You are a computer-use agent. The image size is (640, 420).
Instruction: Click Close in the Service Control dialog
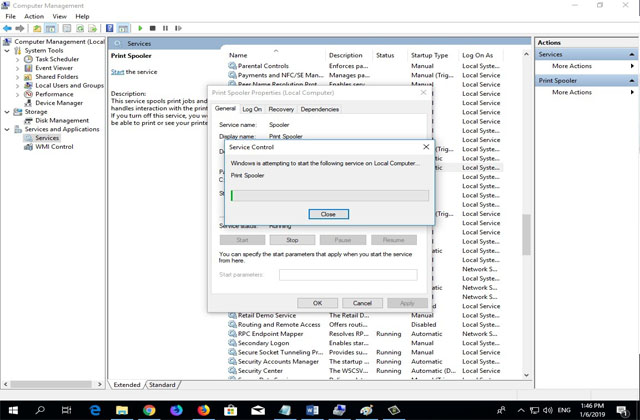329,214
